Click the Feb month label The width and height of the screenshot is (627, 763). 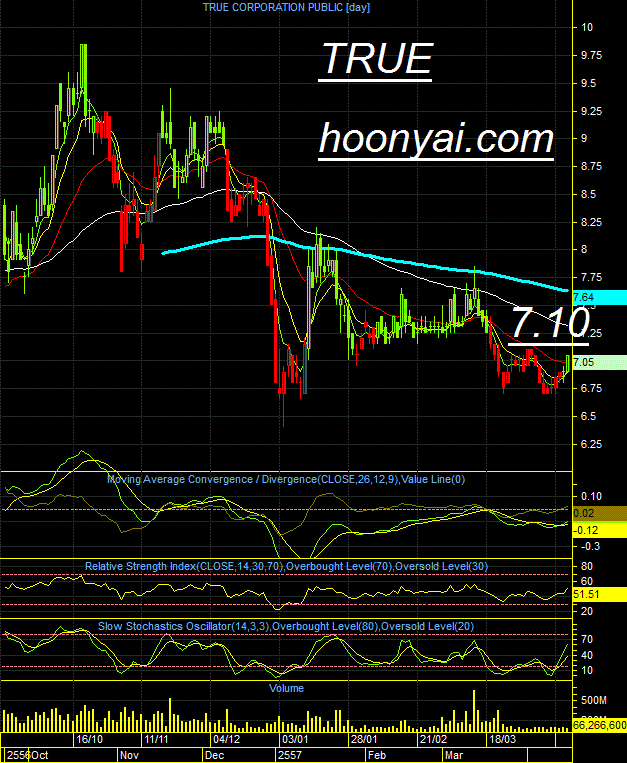tap(377, 756)
